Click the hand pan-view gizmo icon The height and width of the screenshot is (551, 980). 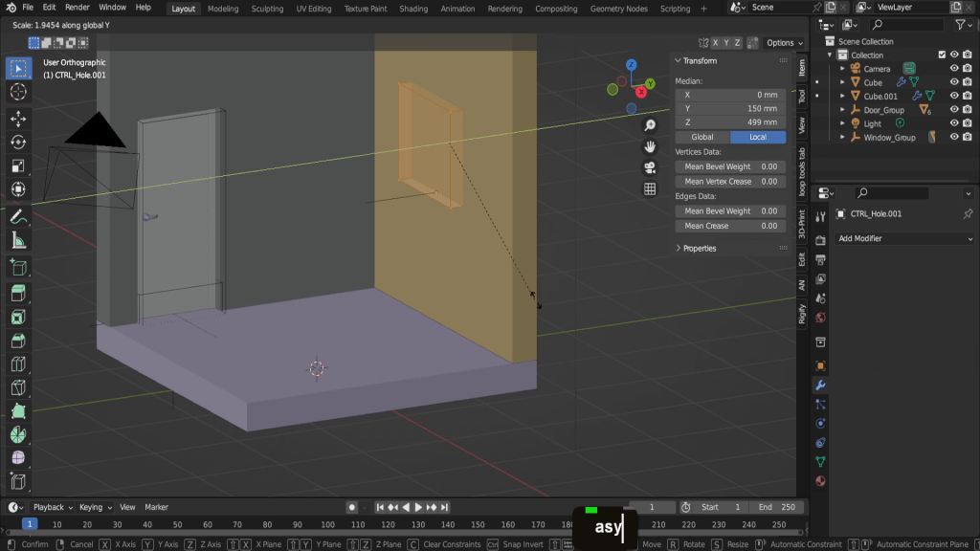[650, 146]
